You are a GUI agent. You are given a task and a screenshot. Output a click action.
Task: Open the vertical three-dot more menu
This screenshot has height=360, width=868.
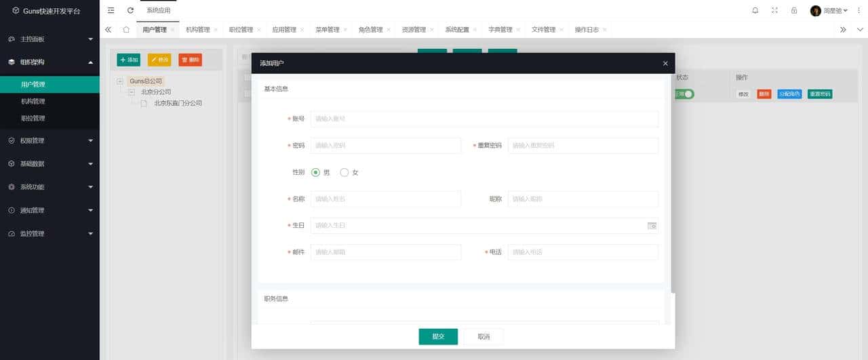[x=859, y=10]
